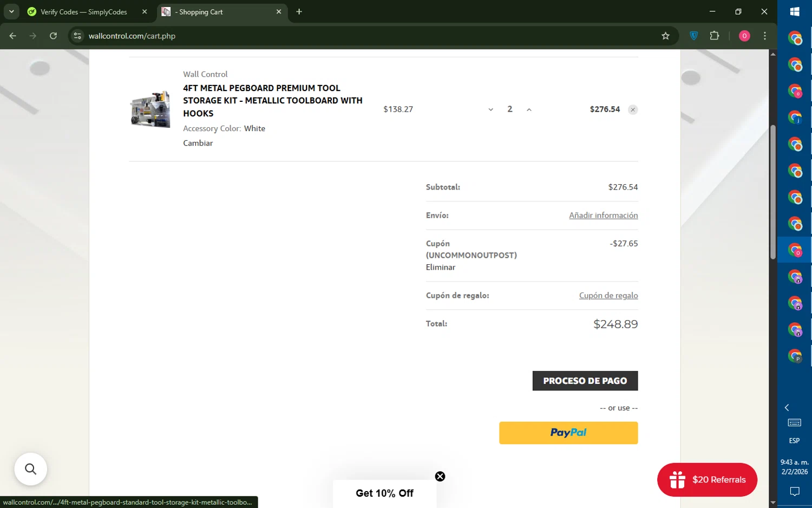The height and width of the screenshot is (508, 812).
Task: Minimize the Chrome window
Action: pyautogui.click(x=712, y=11)
